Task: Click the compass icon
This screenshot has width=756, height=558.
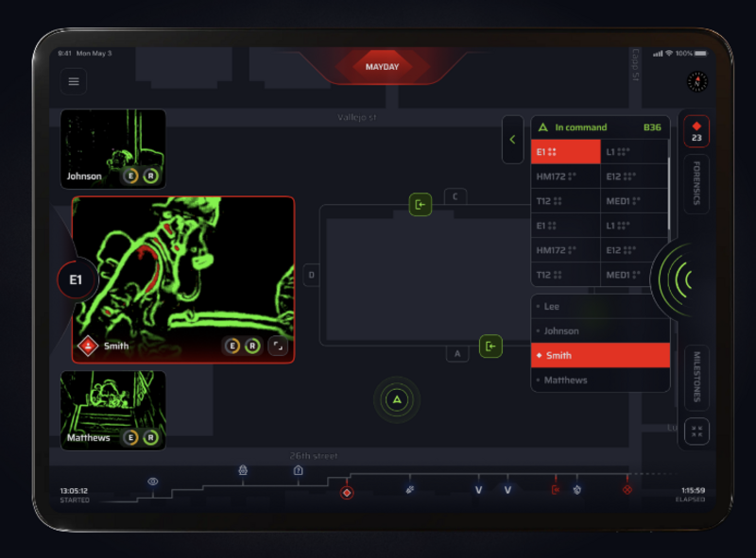Action: pyautogui.click(x=697, y=82)
